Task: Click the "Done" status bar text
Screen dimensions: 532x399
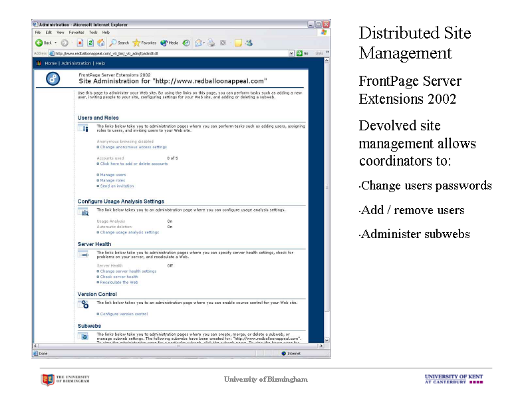Action: (43, 354)
